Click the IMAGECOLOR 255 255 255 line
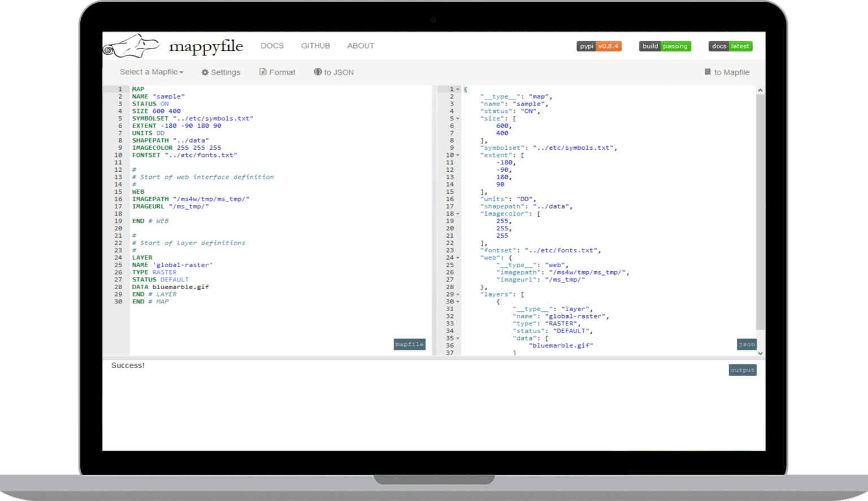 click(177, 148)
